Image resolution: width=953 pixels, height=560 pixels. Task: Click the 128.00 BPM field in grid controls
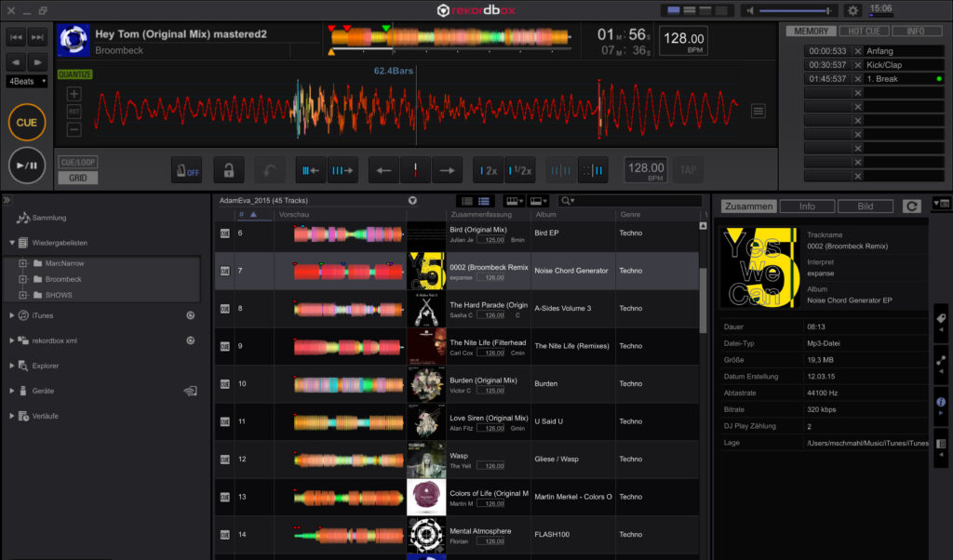tap(646, 170)
